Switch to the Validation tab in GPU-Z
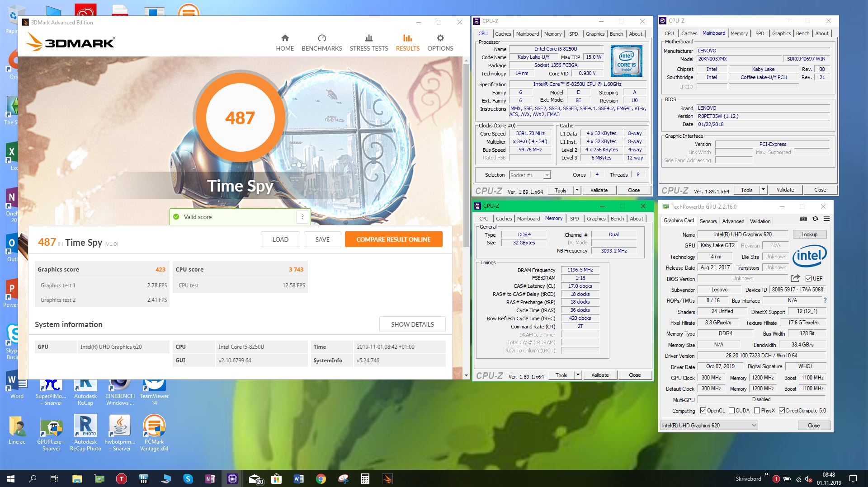 pos(760,221)
